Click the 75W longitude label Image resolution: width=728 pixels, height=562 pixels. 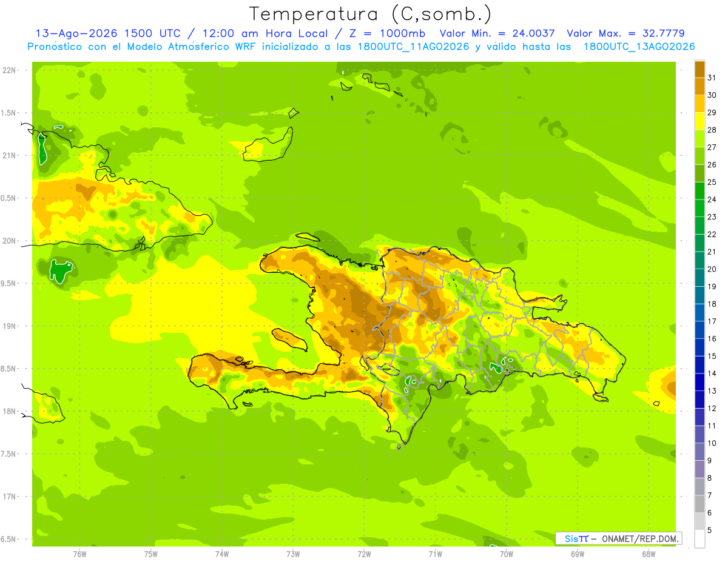click(x=151, y=554)
